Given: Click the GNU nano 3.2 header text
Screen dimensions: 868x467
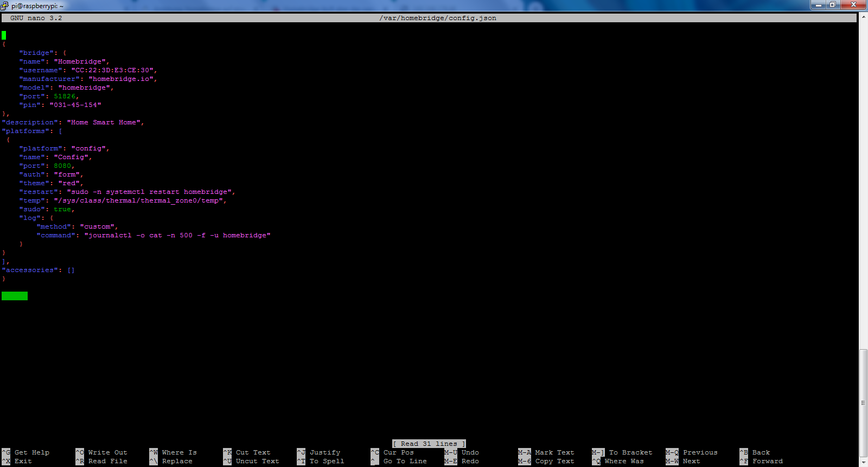Looking at the screenshot, I should click(x=36, y=18).
